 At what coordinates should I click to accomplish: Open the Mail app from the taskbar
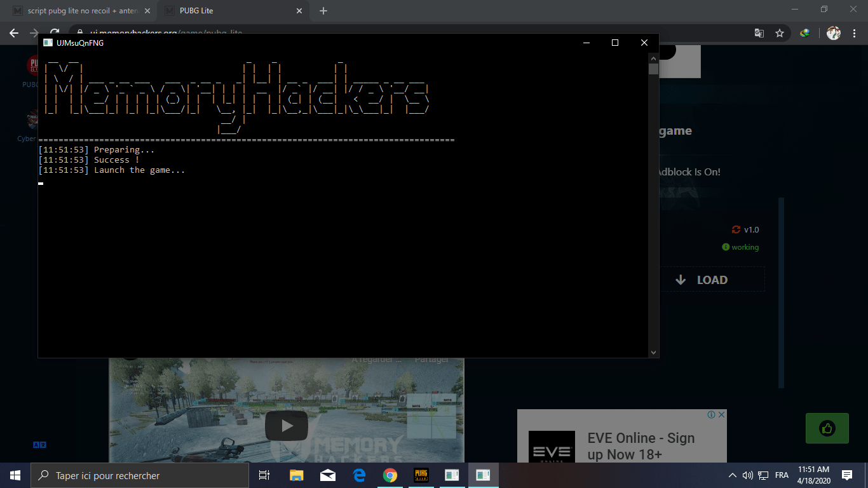(328, 475)
